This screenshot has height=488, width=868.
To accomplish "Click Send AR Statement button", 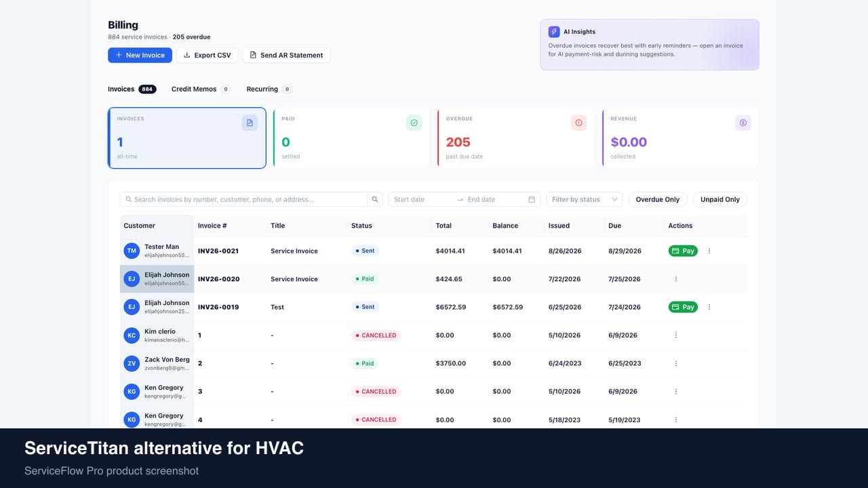I will click(x=286, y=55).
